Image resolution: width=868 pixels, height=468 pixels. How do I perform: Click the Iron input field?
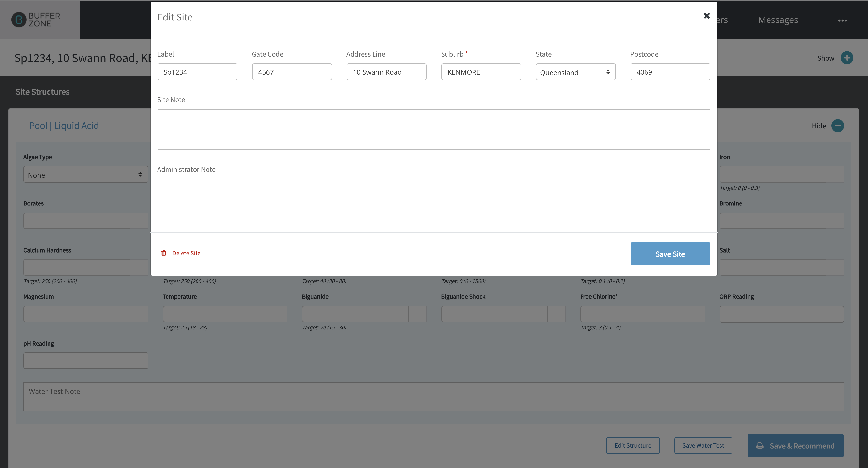[x=773, y=174]
